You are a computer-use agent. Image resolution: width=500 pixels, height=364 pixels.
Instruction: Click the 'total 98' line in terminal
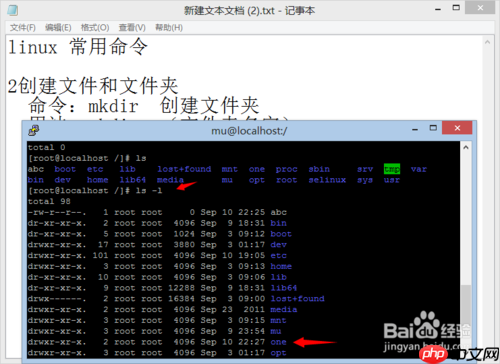49,201
